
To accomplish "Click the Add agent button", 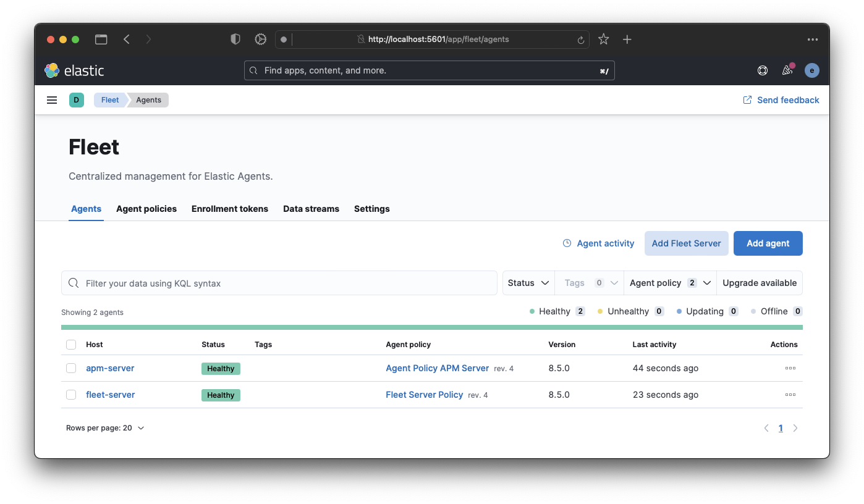I will (x=768, y=243).
